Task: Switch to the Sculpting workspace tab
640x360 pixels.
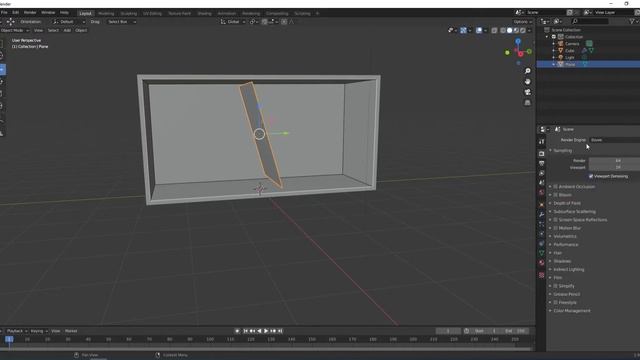Action: click(x=129, y=13)
